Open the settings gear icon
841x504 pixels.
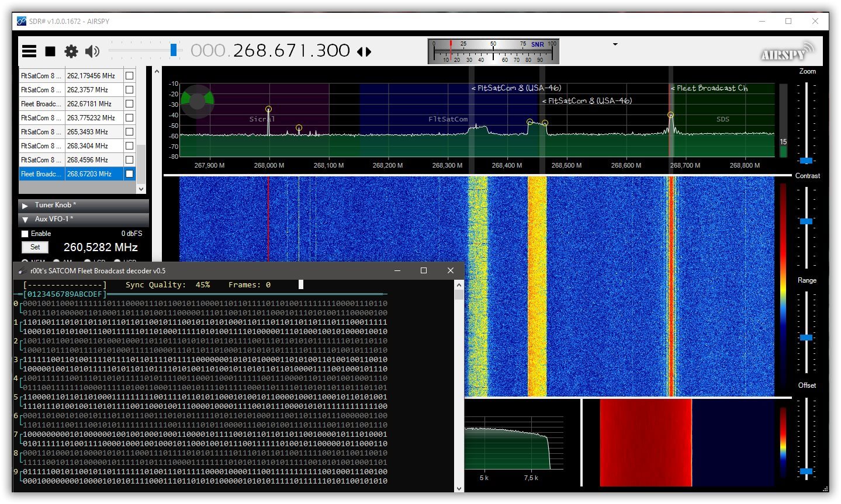click(71, 51)
